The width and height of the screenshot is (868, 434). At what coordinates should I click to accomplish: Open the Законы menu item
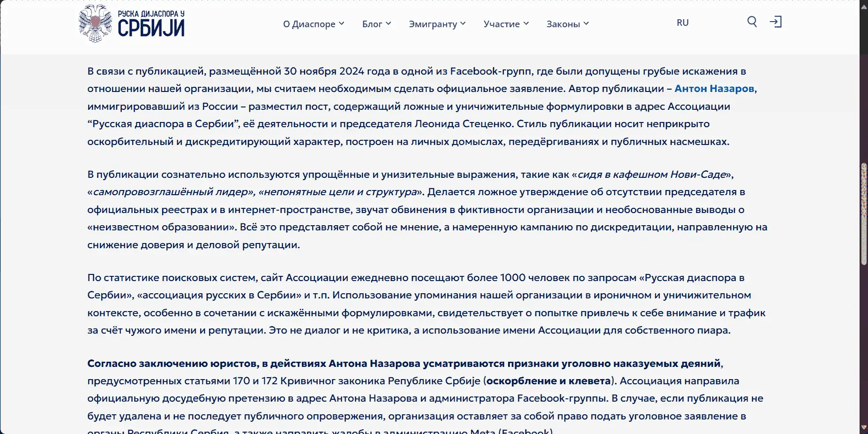click(563, 24)
